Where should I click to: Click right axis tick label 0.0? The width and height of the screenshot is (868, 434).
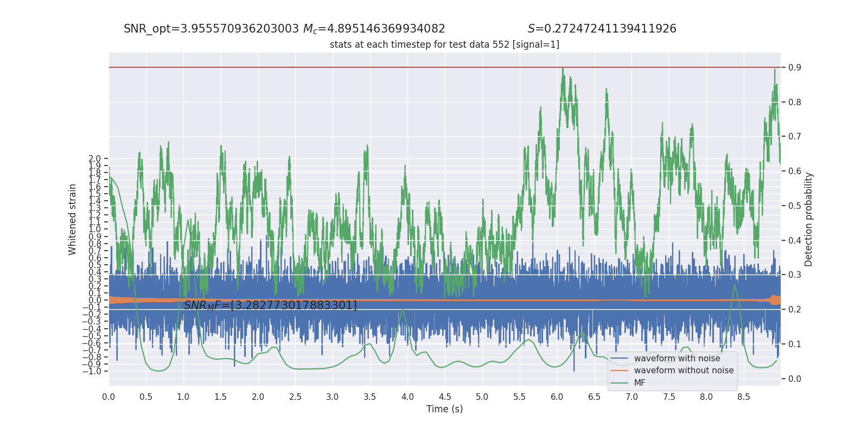pyautogui.click(x=795, y=379)
